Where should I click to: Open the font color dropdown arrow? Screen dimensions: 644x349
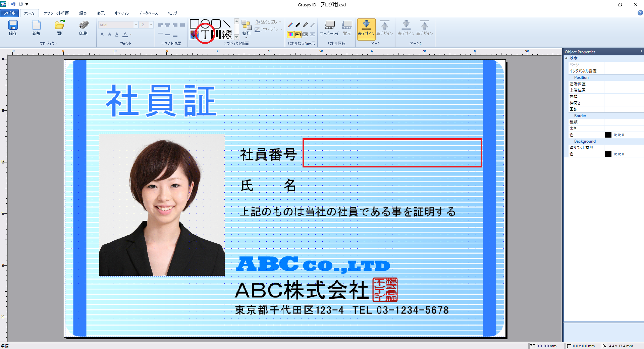coord(131,34)
